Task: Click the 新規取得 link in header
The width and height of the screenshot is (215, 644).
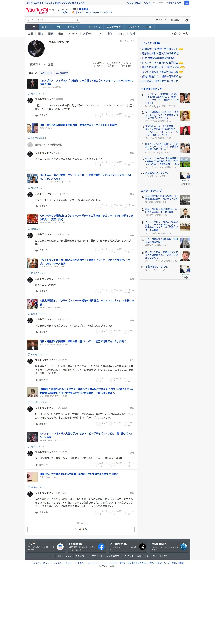Action: [x=84, y=9]
